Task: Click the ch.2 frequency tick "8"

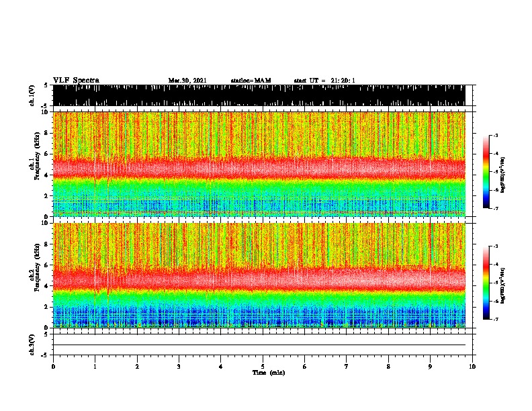Action: point(48,244)
